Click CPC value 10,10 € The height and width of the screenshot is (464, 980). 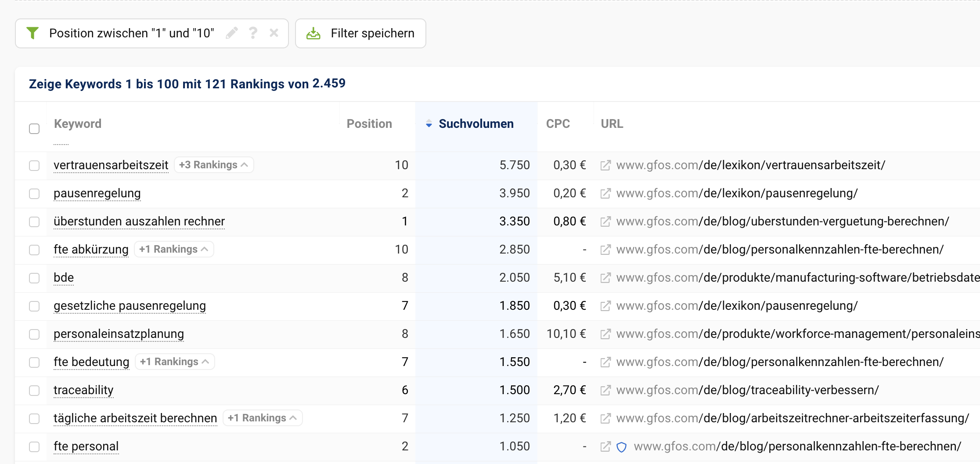[566, 334]
